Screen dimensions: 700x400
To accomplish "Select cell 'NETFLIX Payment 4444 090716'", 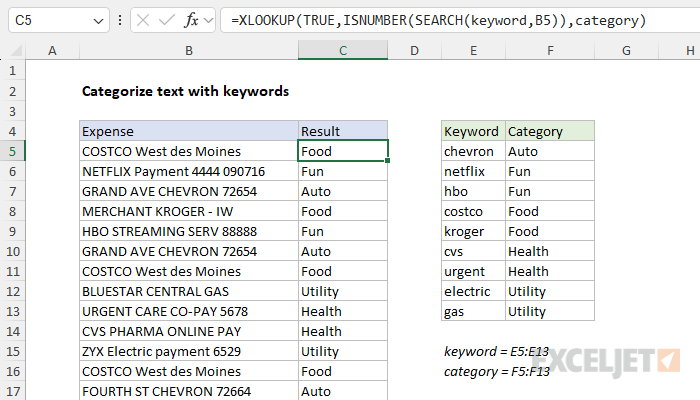I will click(189, 171).
